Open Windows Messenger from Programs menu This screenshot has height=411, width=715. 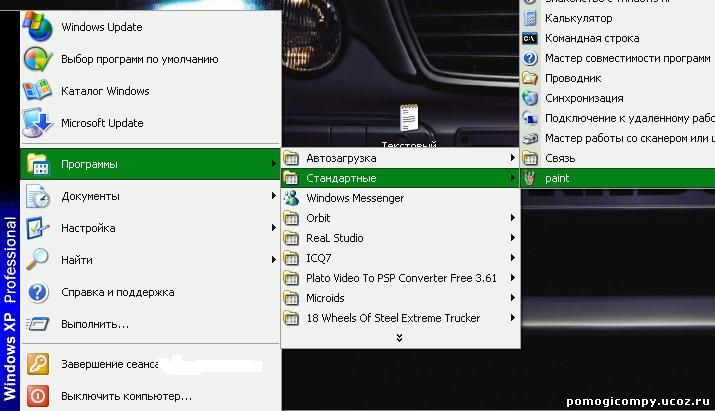coord(400,198)
